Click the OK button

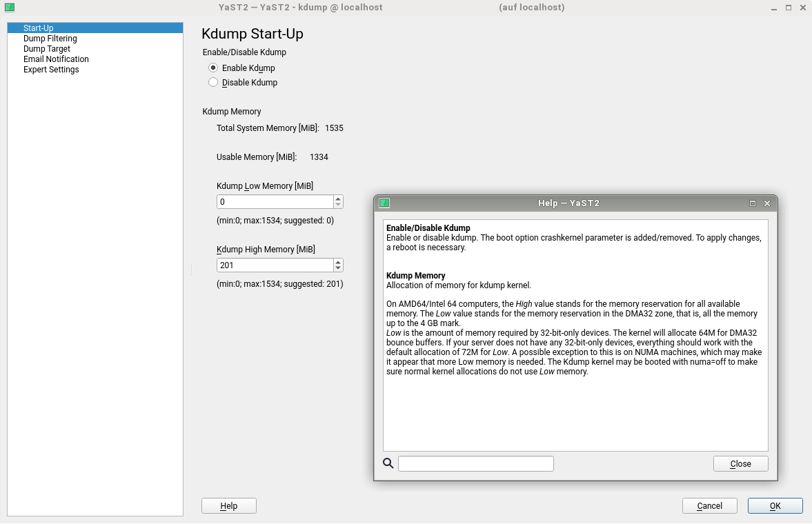pyautogui.click(x=775, y=506)
